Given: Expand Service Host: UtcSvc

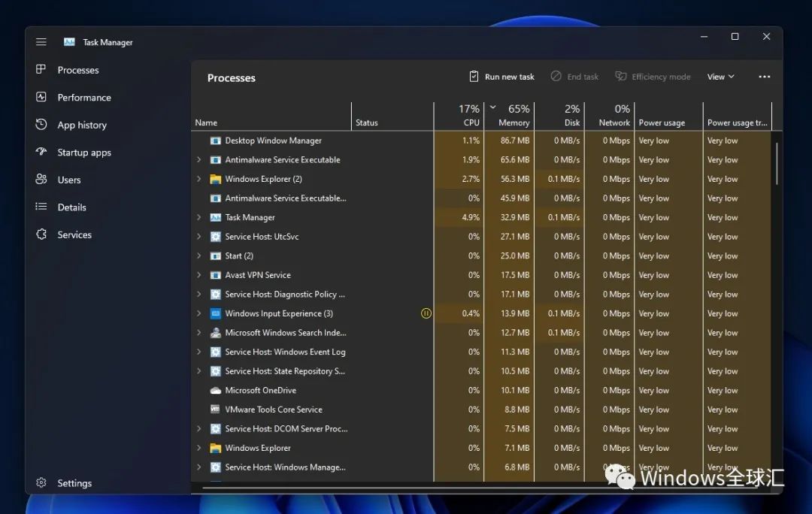Looking at the screenshot, I should (198, 237).
